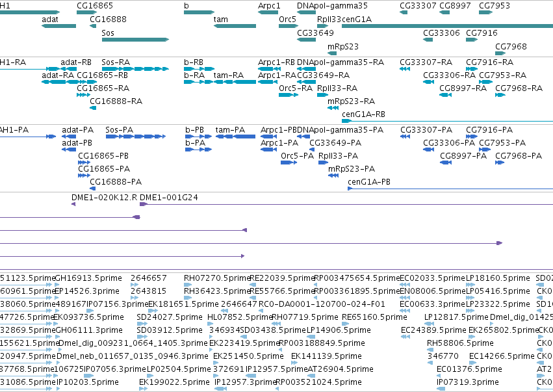
Task: Select the adat-PB protein label
Action: (77, 143)
